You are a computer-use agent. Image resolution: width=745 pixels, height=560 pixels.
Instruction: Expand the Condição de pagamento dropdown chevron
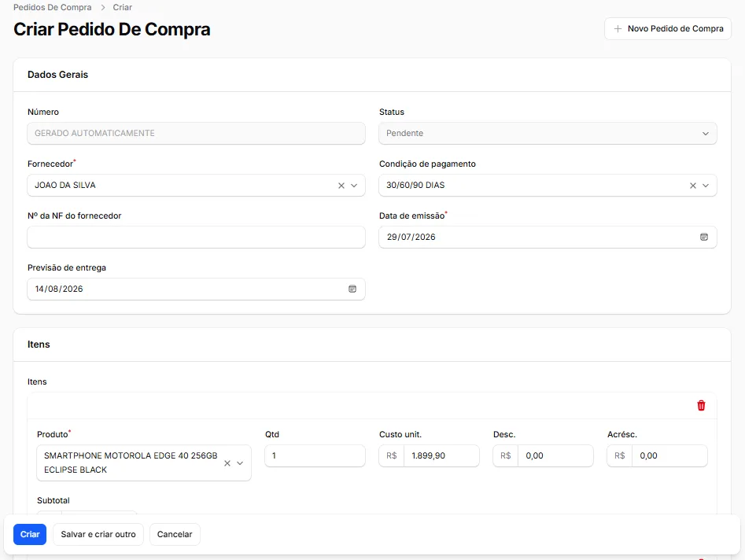click(706, 186)
